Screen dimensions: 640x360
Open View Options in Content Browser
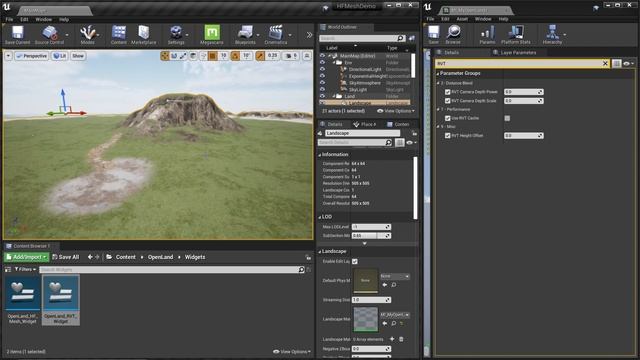point(292,351)
